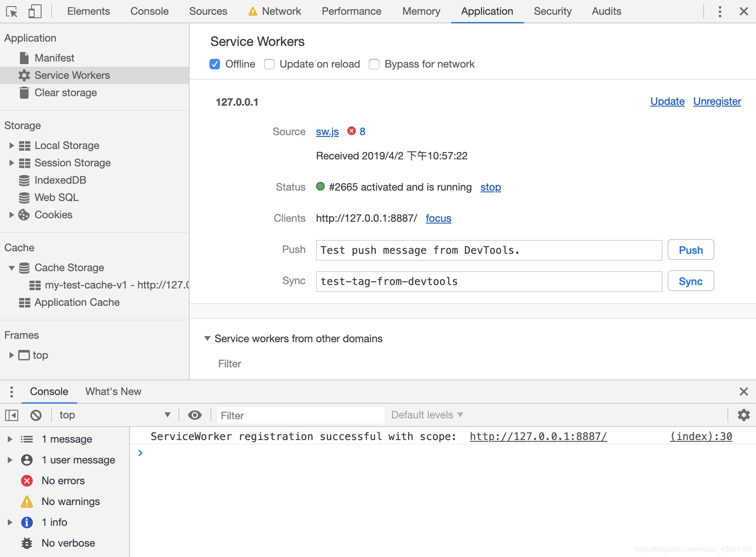Open the drawer three-dot menu beside Console

(x=12, y=392)
